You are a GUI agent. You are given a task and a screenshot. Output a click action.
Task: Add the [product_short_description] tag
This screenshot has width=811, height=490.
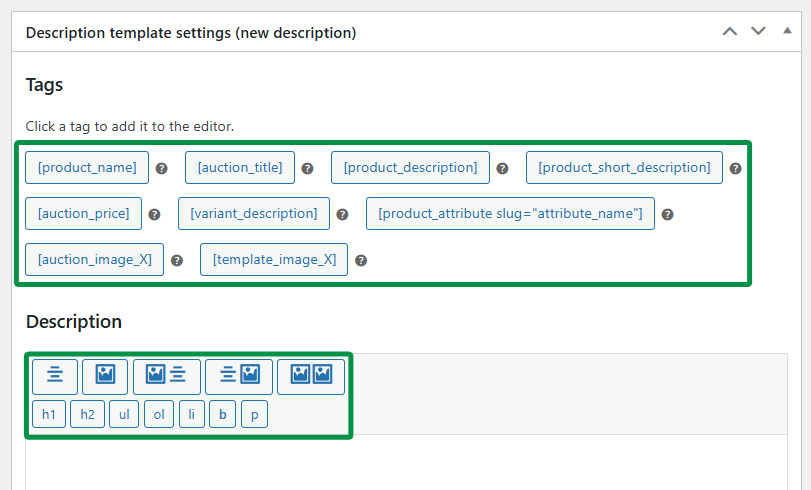(x=624, y=168)
